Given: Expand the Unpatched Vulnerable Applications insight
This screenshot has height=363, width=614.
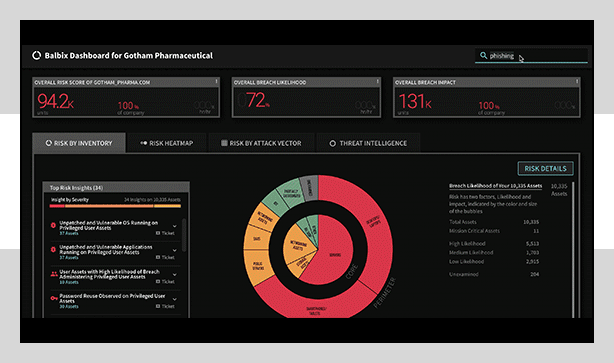Looking at the screenshot, I should pyautogui.click(x=175, y=250).
